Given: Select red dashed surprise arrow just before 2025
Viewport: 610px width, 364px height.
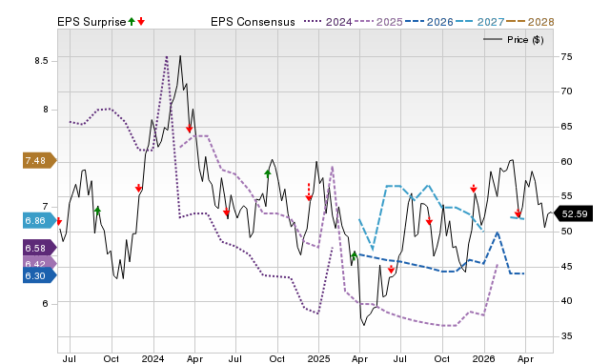Looking at the screenshot, I should tap(309, 192).
